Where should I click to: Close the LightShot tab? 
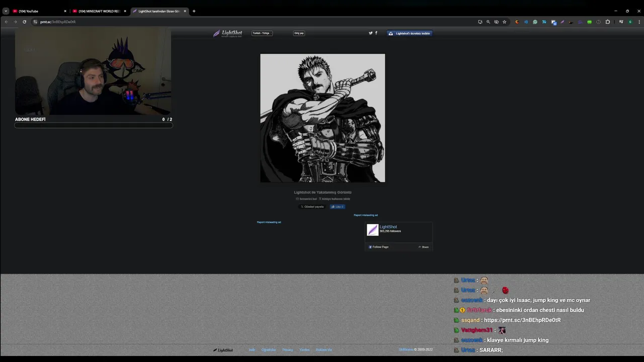click(x=185, y=11)
